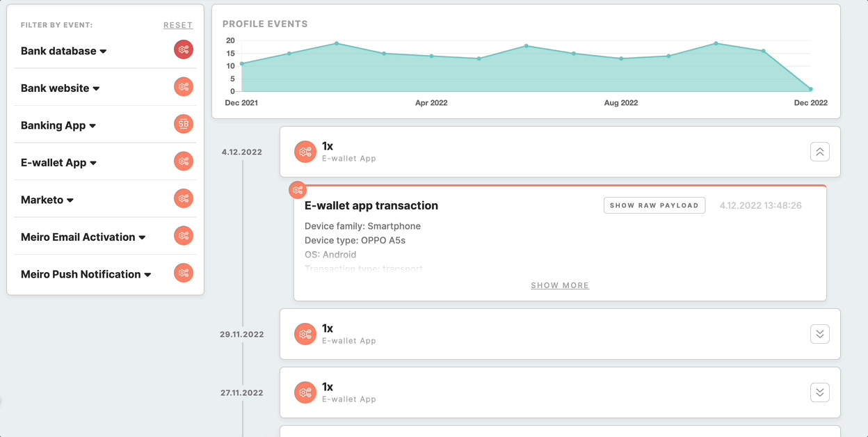This screenshot has height=437, width=868.
Task: Click the small icon on transaction detail card
Action: coord(298,189)
